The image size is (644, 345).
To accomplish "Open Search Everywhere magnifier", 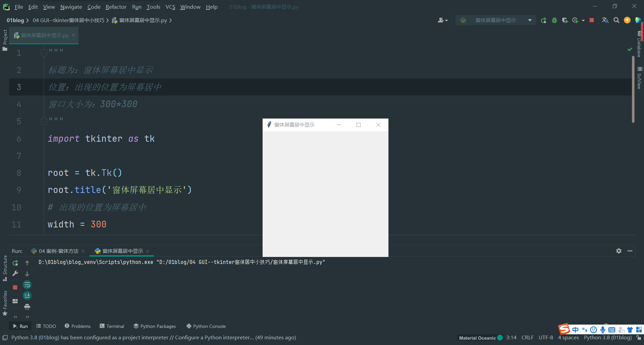I will point(616,20).
